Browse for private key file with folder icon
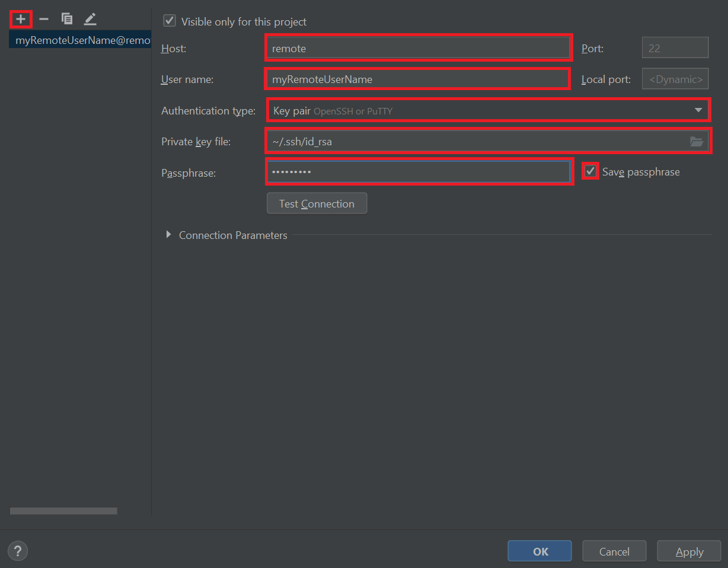The image size is (728, 568). click(x=697, y=141)
